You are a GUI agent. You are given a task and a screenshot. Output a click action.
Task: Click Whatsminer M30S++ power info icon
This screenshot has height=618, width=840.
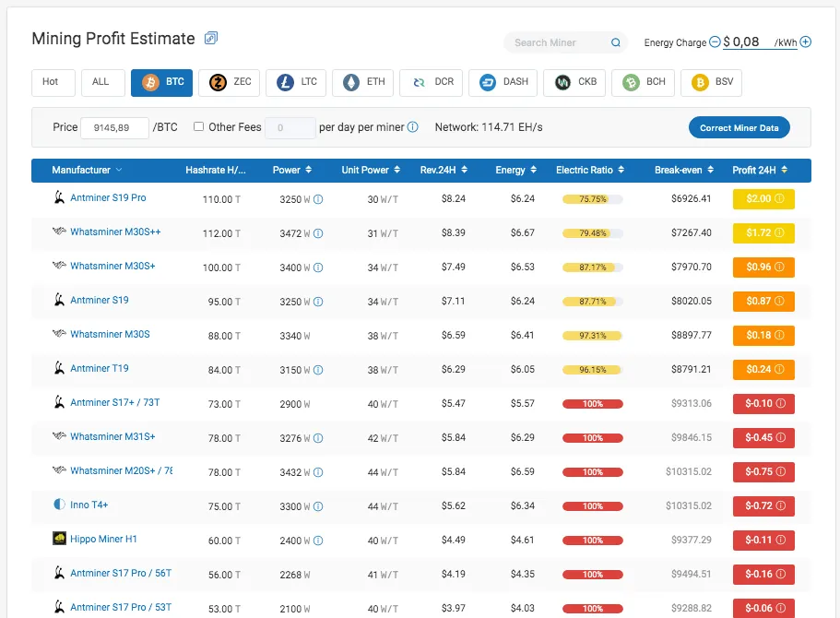[x=318, y=233]
